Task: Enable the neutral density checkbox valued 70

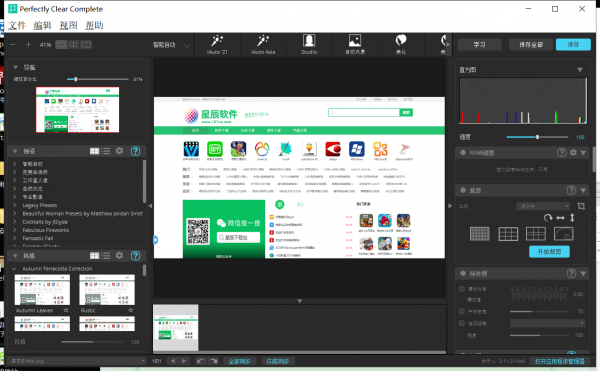Action: [462, 311]
